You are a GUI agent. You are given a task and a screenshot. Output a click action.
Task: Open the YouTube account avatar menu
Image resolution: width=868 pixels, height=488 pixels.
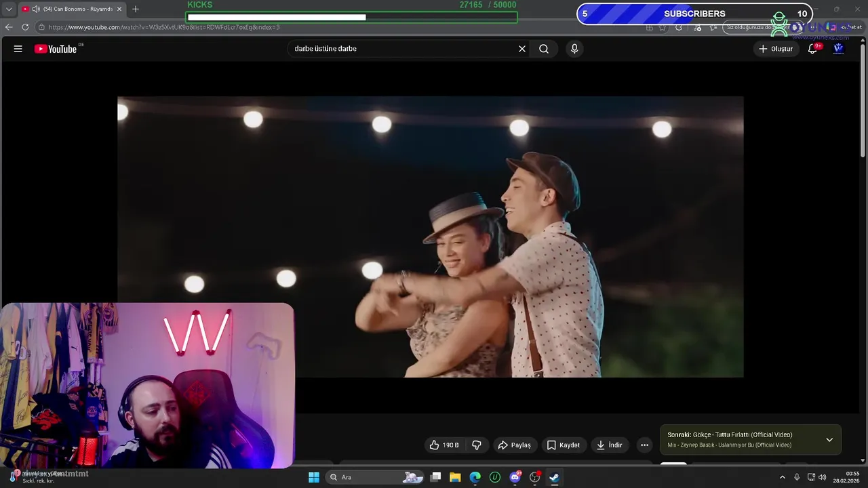[x=838, y=49]
